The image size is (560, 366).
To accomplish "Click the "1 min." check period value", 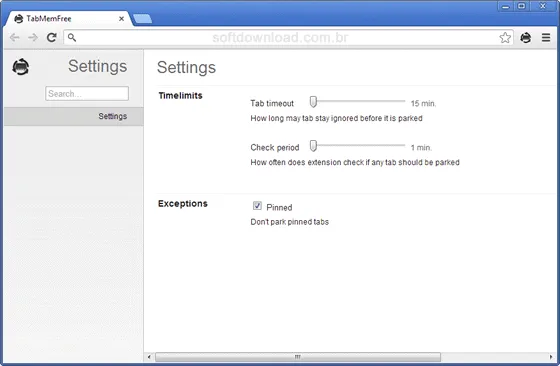I will point(421,147).
